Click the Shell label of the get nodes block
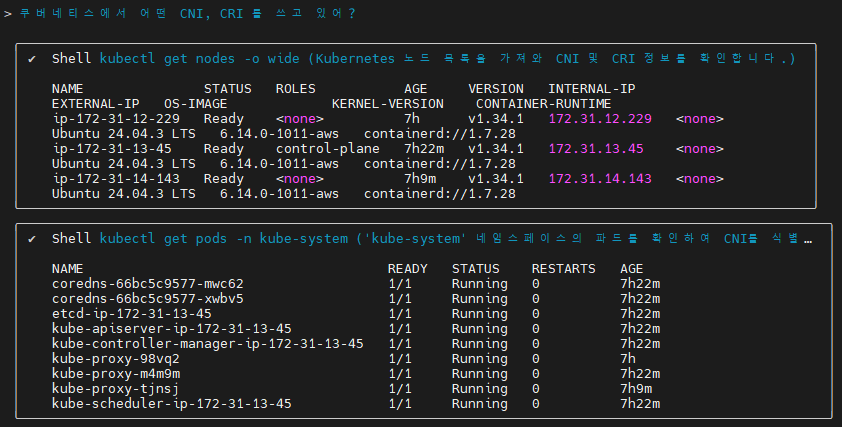This screenshot has height=427, width=842. tap(71, 59)
